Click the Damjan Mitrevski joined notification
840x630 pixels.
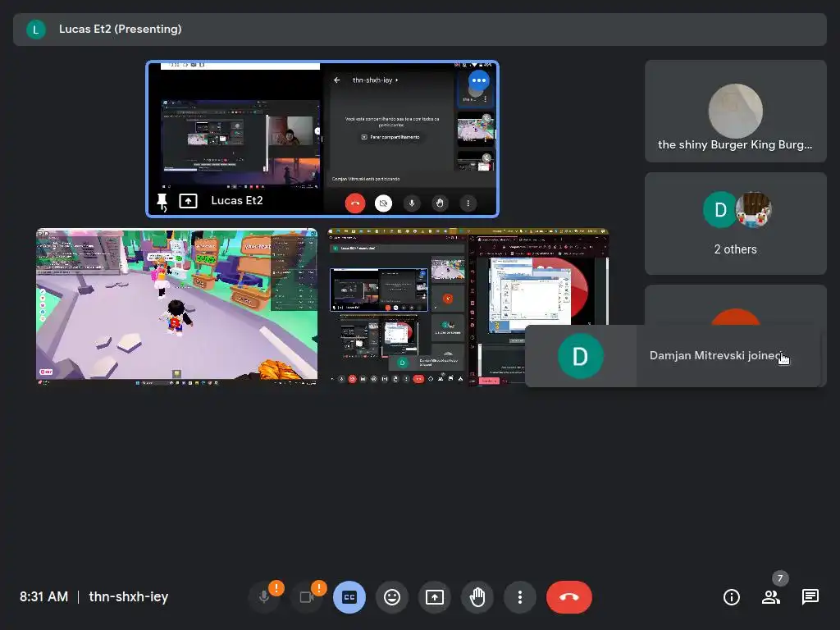click(673, 356)
